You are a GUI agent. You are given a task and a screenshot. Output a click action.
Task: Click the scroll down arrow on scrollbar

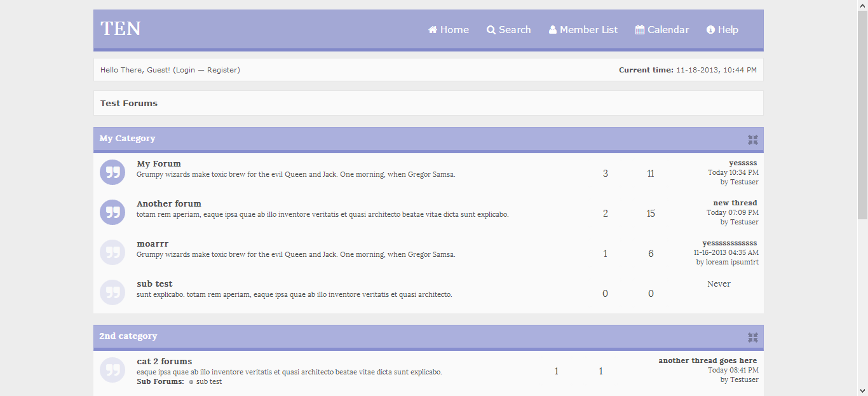click(862, 390)
